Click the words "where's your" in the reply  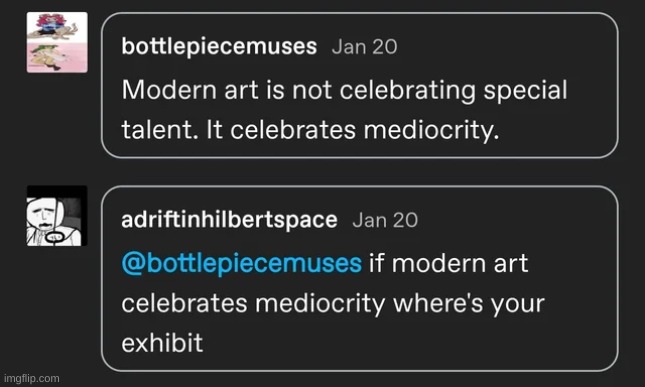pyautogui.click(x=469, y=304)
